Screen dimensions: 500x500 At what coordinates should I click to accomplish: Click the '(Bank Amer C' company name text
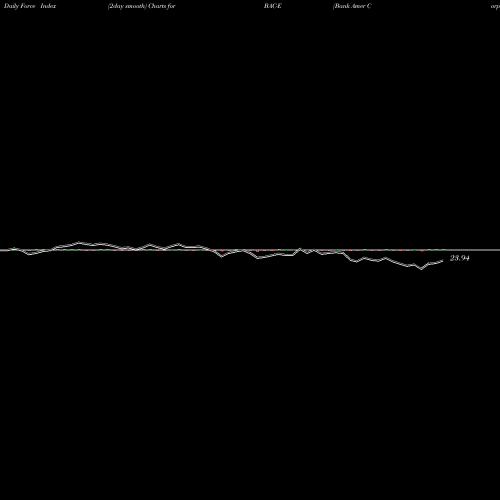(x=352, y=6)
